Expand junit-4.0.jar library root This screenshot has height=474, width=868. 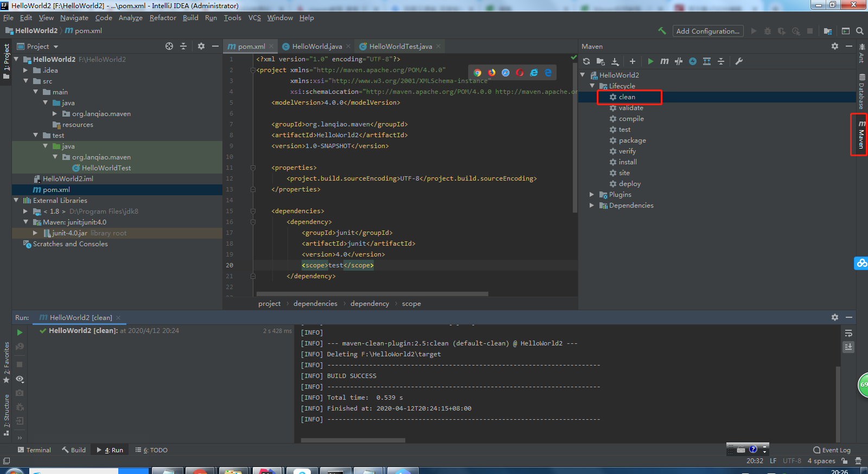click(35, 233)
